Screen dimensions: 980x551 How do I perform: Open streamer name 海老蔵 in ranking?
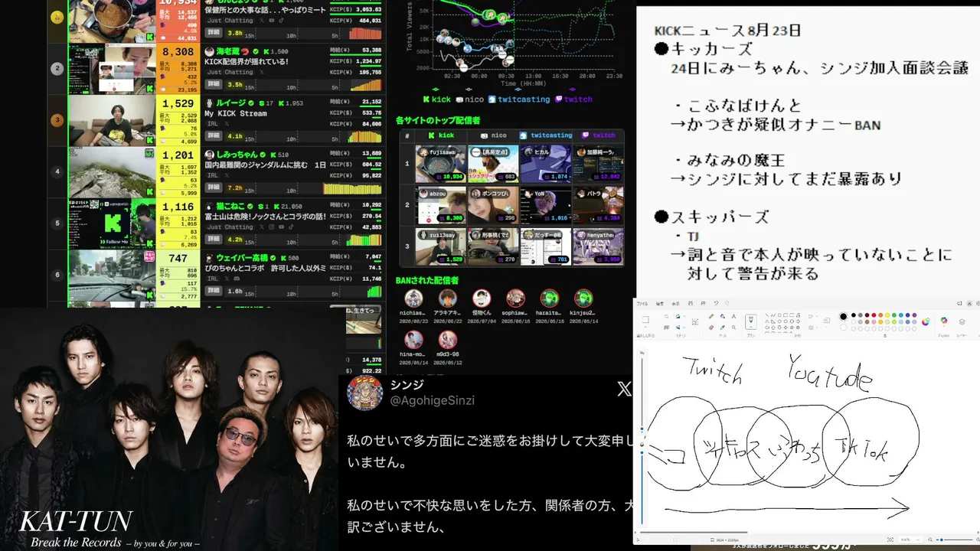pyautogui.click(x=228, y=51)
